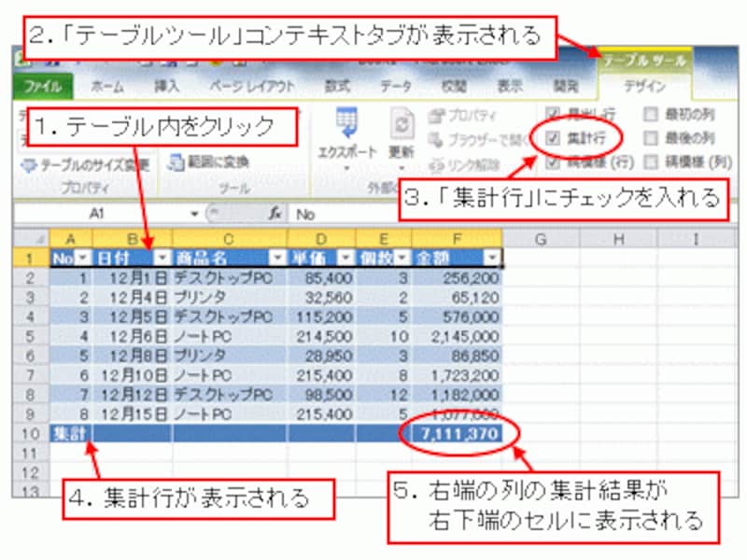Image resolution: width=747 pixels, height=560 pixels.
Task: Click the 12月10日 date cell
Action: (133, 375)
